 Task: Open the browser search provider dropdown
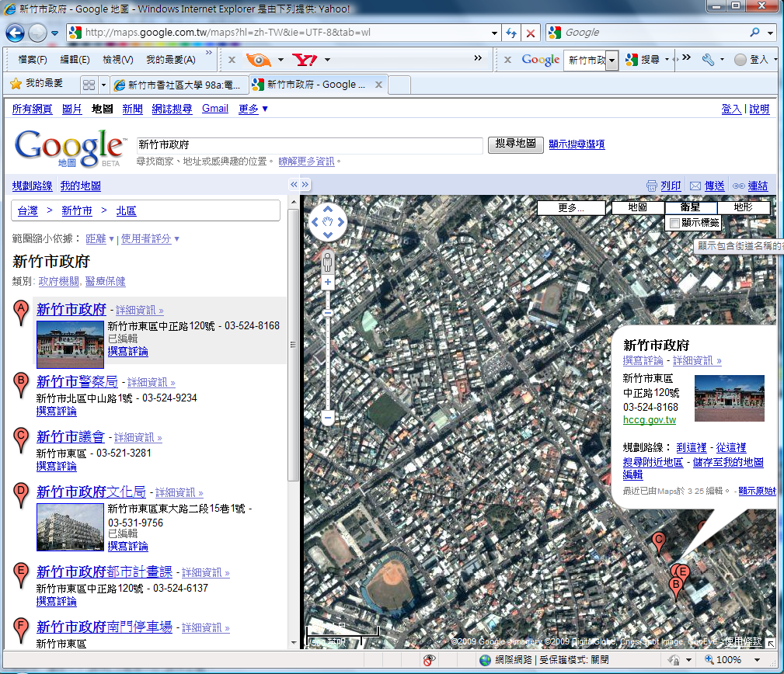point(771,33)
